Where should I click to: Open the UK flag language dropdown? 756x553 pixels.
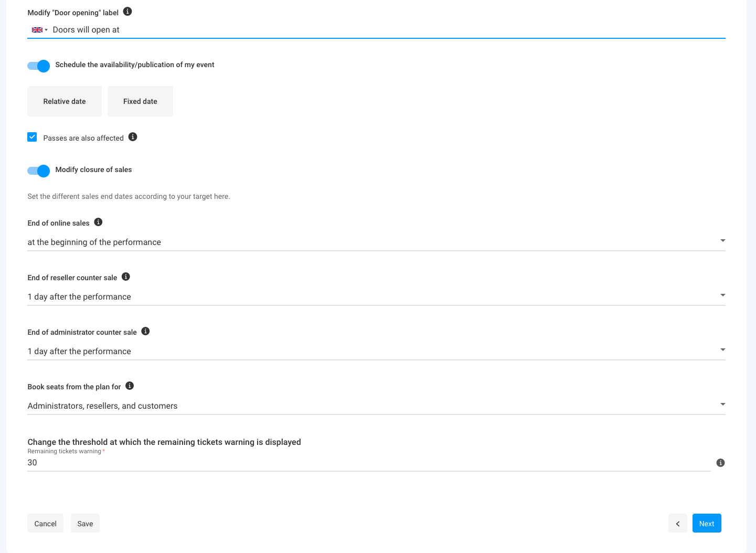[x=39, y=30]
